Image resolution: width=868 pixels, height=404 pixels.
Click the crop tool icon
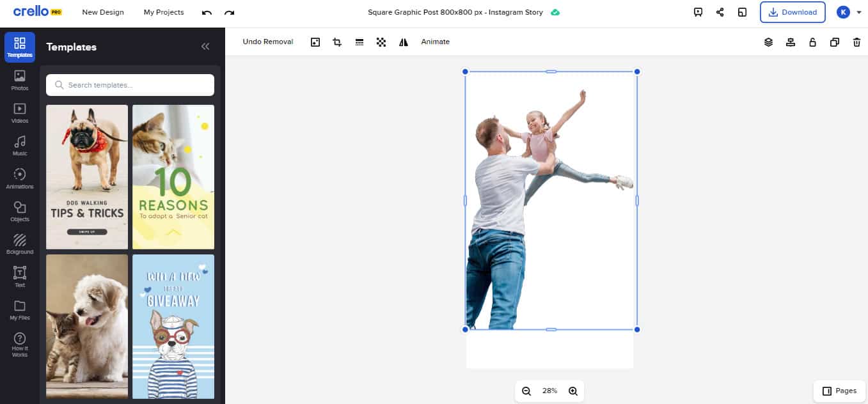point(337,42)
